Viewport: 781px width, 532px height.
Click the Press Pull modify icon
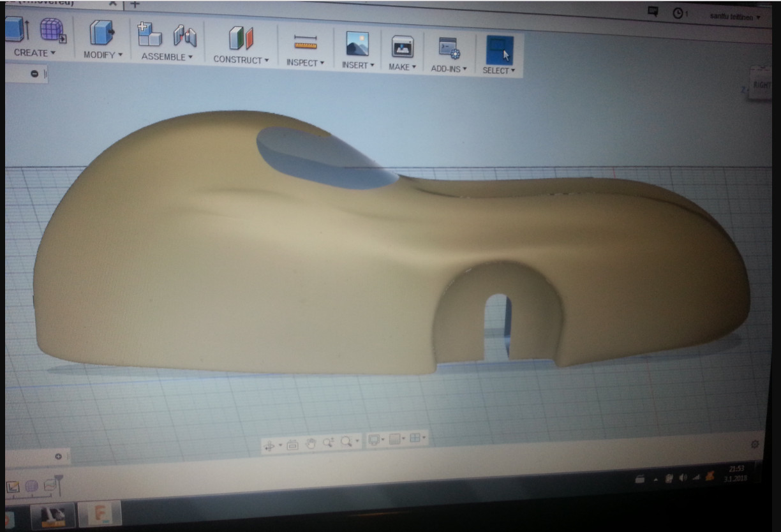(101, 33)
